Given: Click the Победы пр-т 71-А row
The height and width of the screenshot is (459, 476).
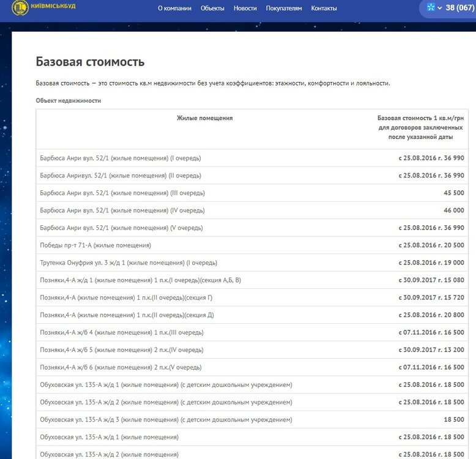Looking at the screenshot, I should (252, 245).
